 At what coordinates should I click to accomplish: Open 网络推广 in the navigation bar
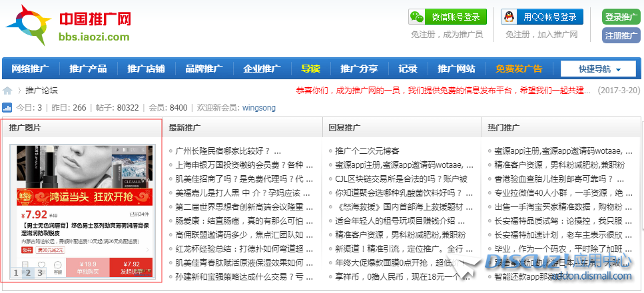tap(31, 69)
